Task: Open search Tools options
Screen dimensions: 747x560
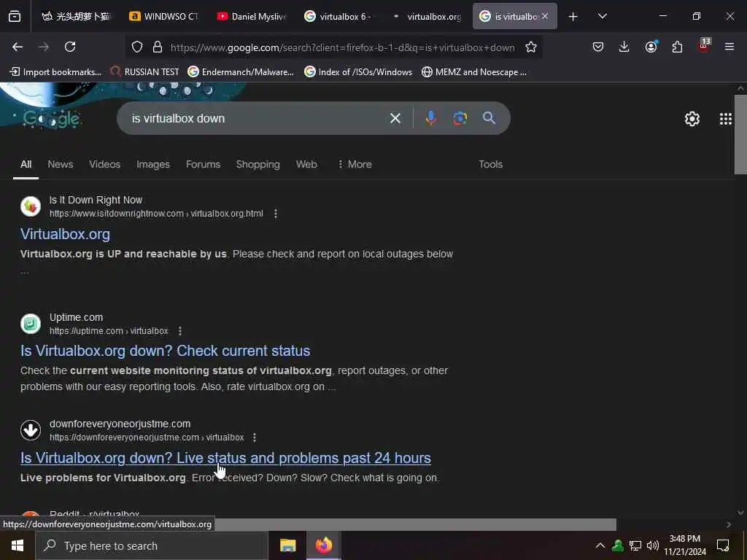Action: 490,164
